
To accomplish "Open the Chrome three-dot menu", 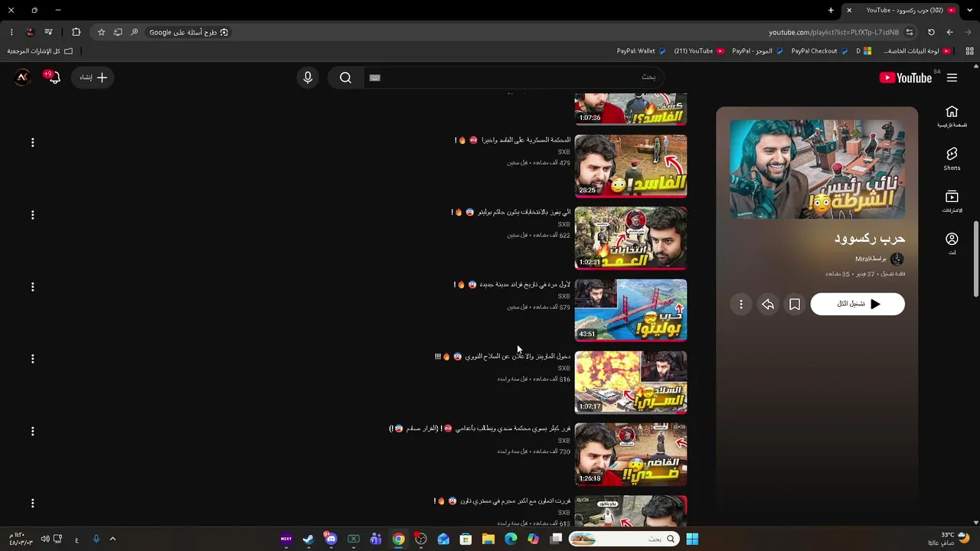I will [11, 32].
